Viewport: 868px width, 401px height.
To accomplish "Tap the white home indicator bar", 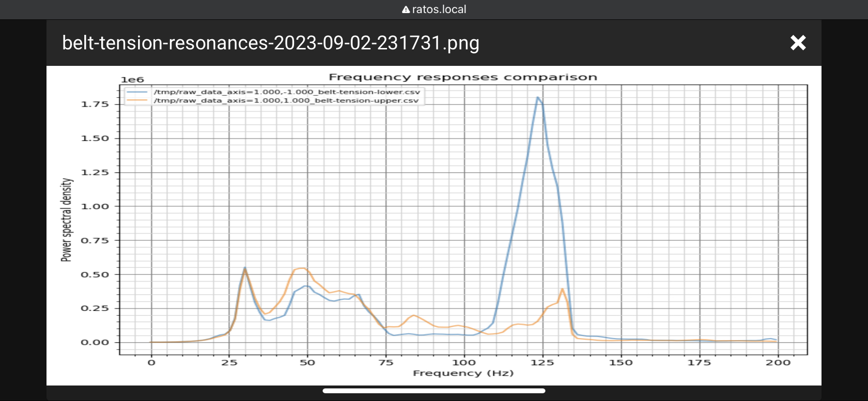I will tap(434, 391).
